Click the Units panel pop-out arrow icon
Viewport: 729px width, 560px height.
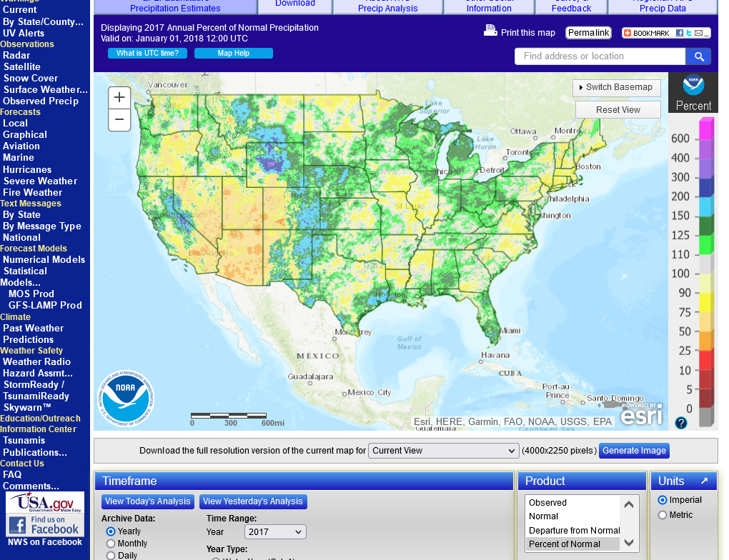pos(705,481)
